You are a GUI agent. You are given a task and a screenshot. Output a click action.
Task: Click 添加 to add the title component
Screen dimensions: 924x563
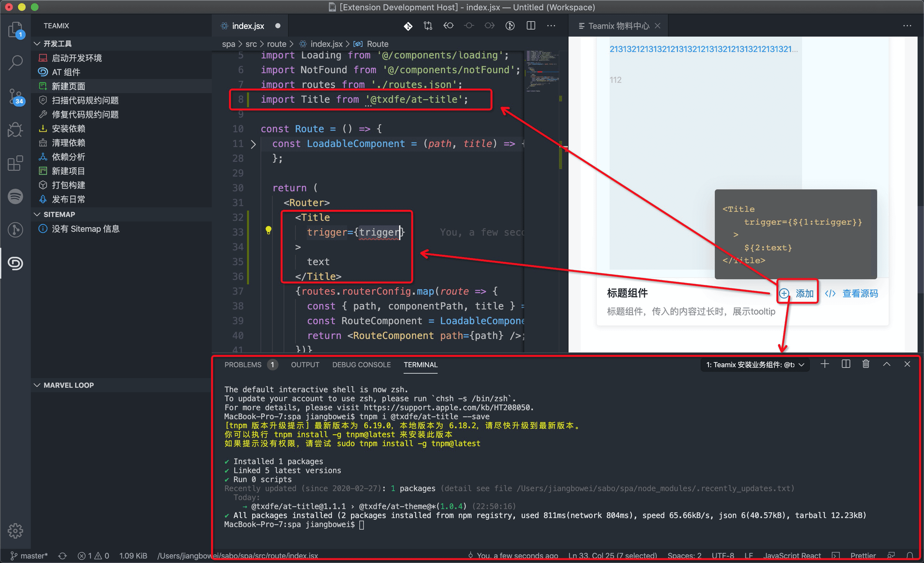pos(797,293)
